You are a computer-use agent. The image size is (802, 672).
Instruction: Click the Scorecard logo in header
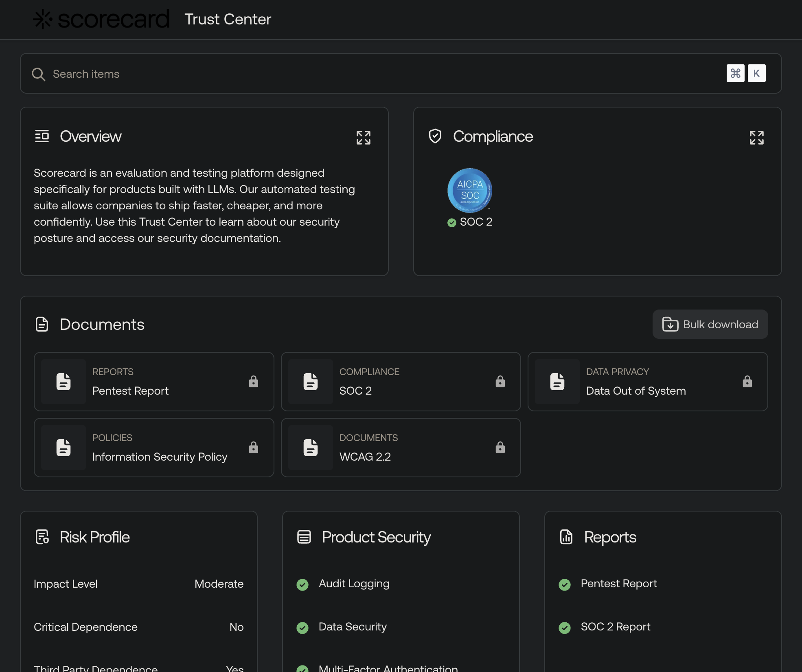(x=101, y=19)
